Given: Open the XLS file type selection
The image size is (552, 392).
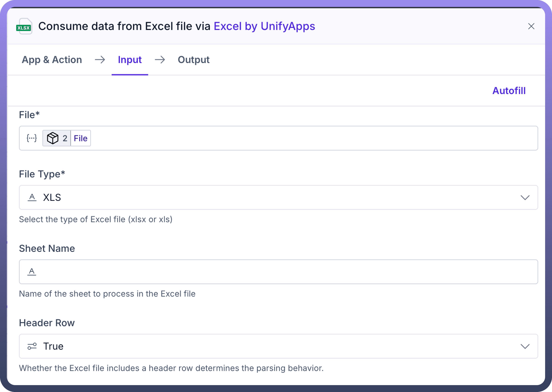Looking at the screenshot, I should coord(52,197).
